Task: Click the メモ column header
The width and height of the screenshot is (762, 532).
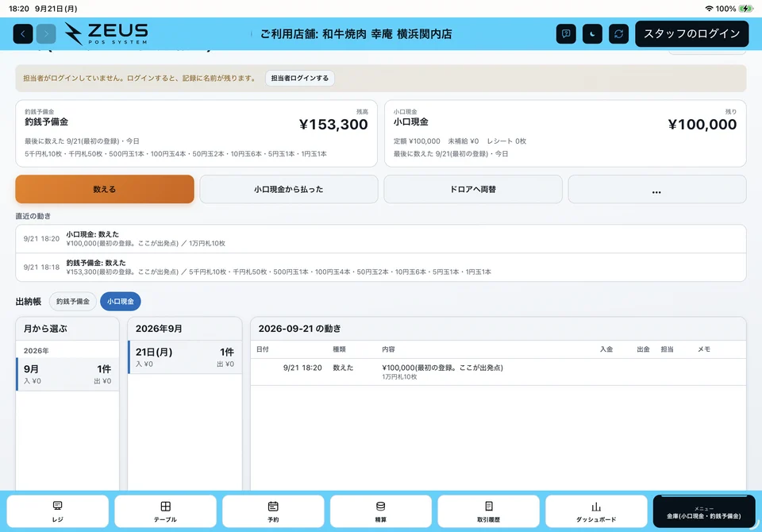Action: tap(704, 349)
